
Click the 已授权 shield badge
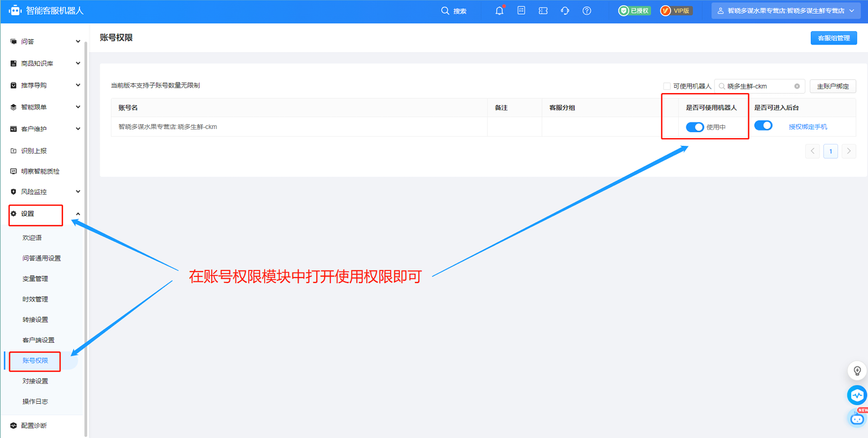pyautogui.click(x=634, y=10)
